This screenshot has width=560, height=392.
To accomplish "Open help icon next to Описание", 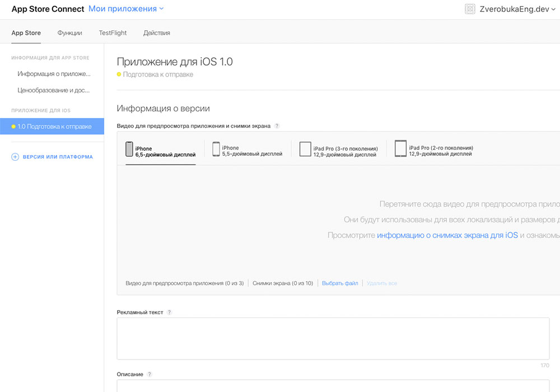I will tap(150, 374).
